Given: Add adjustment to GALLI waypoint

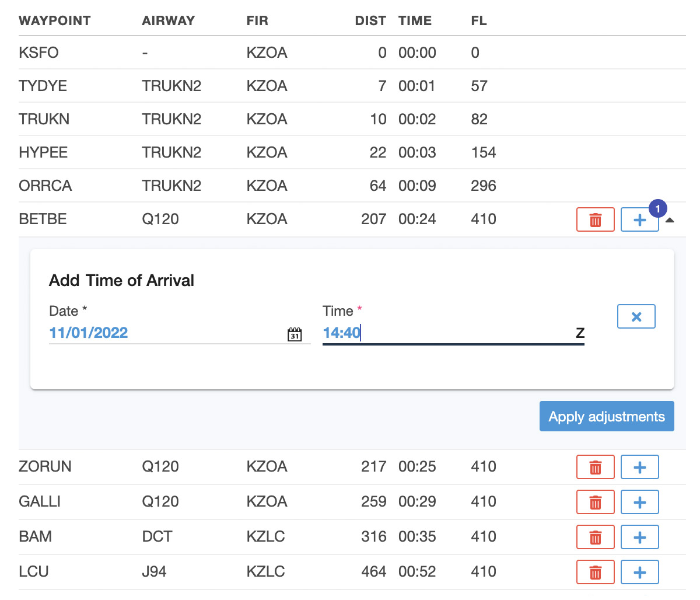Looking at the screenshot, I should coord(639,503).
